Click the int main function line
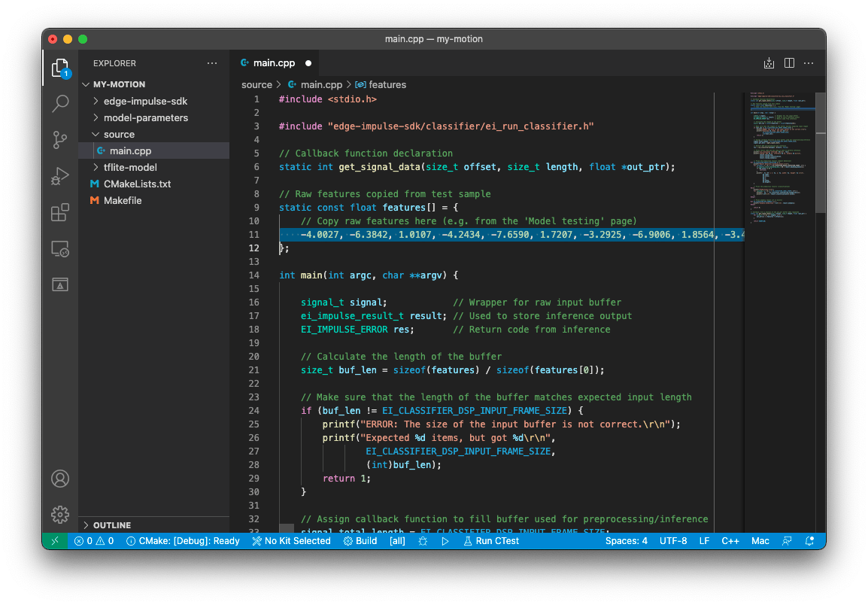The width and height of the screenshot is (868, 605). point(369,275)
